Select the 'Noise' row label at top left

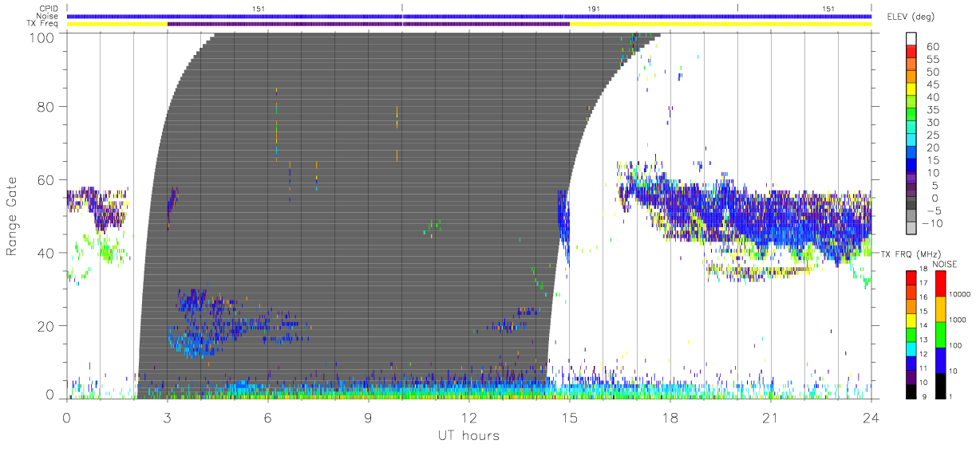tap(49, 16)
